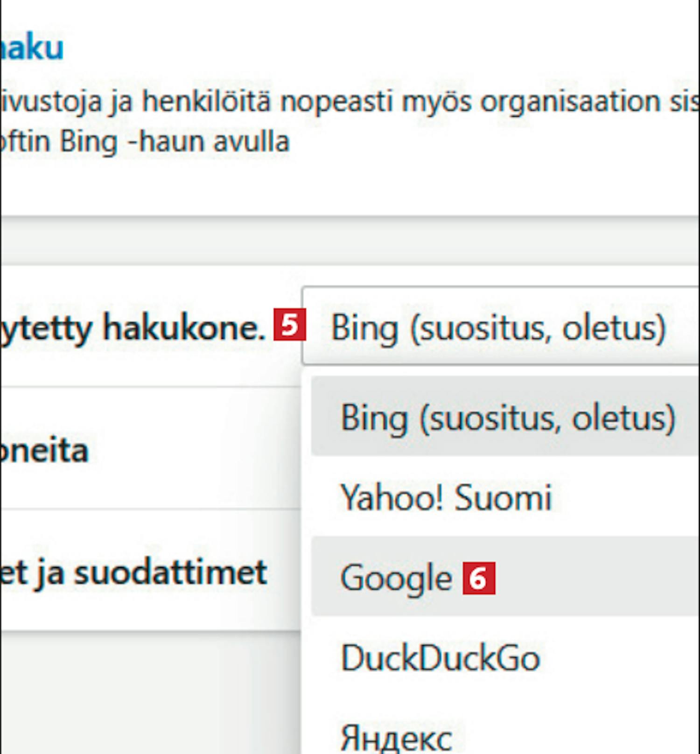Click the gray area below "et ja suodattimet"
This screenshot has height=754, width=700.
149,691
